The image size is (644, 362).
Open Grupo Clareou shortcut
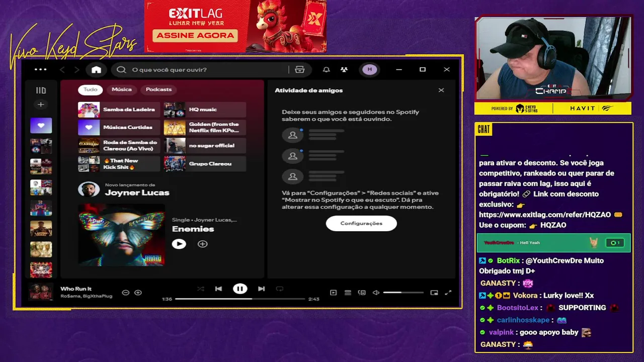point(205,164)
